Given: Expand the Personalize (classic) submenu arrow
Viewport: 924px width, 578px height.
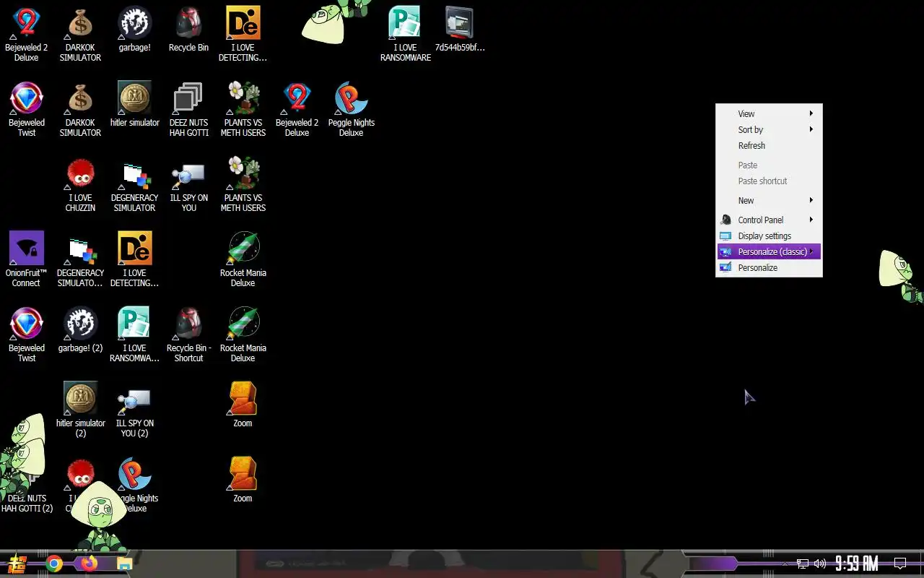Looking at the screenshot, I should pos(811,251).
